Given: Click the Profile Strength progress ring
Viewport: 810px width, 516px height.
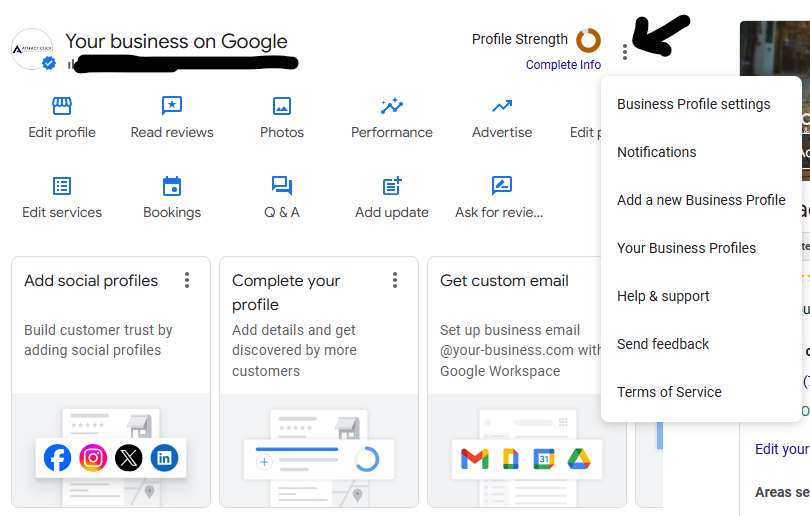Looking at the screenshot, I should pyautogui.click(x=589, y=40).
